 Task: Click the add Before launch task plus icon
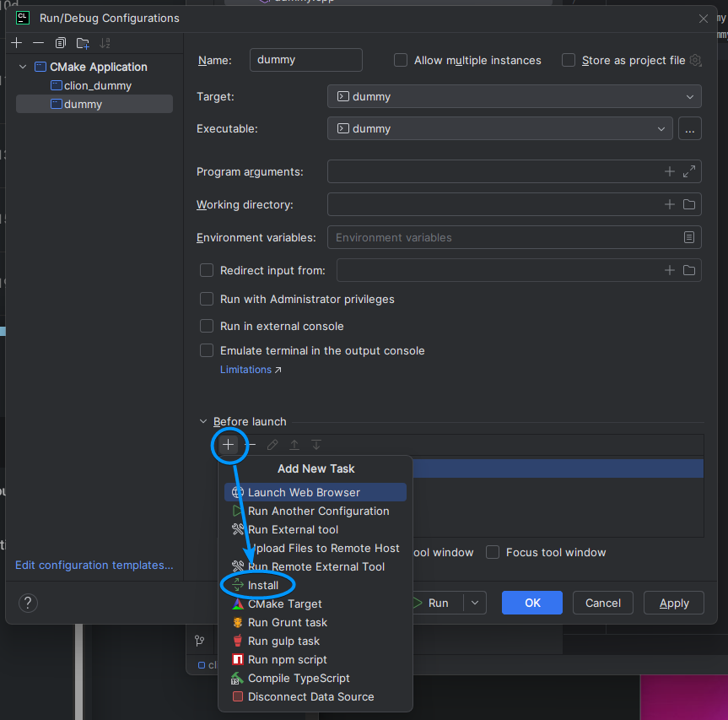[229, 445]
